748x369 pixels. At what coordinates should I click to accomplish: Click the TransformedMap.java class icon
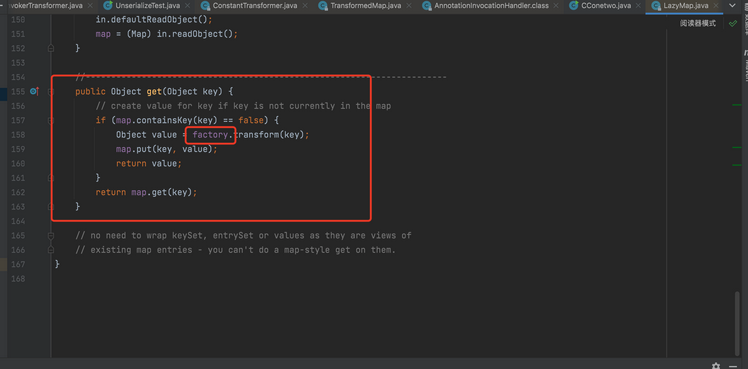coord(323,6)
